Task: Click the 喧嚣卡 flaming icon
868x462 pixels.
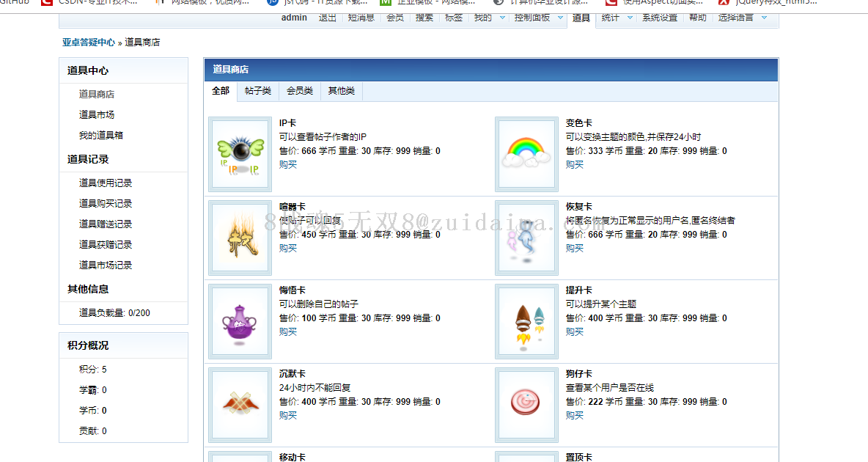Action: tap(240, 238)
